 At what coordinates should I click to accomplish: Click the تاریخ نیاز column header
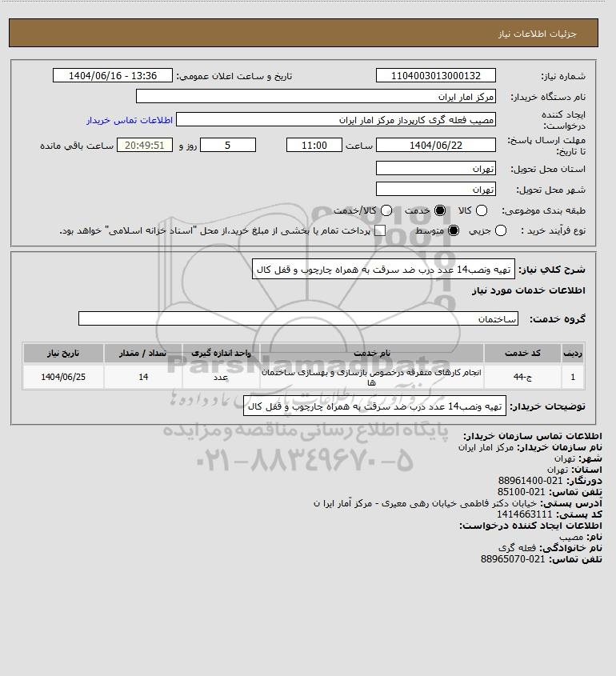click(63, 353)
